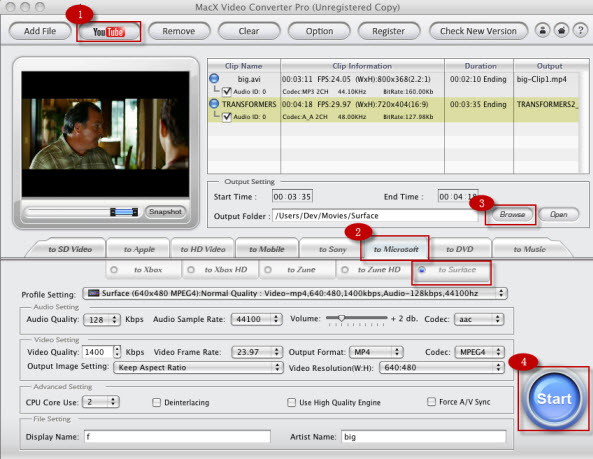The height and width of the screenshot is (459, 593).
Task: Select the to Xbox radio button
Action: click(114, 270)
